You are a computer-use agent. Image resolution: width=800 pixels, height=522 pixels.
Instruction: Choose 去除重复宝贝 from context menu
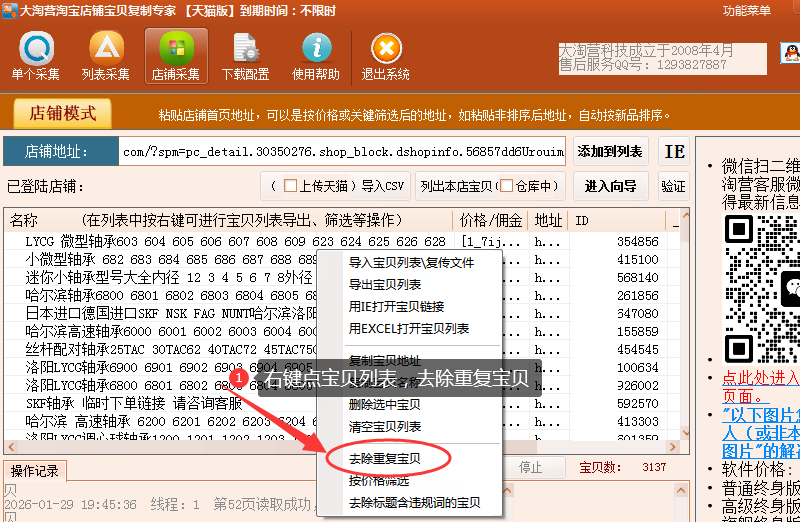point(384,459)
